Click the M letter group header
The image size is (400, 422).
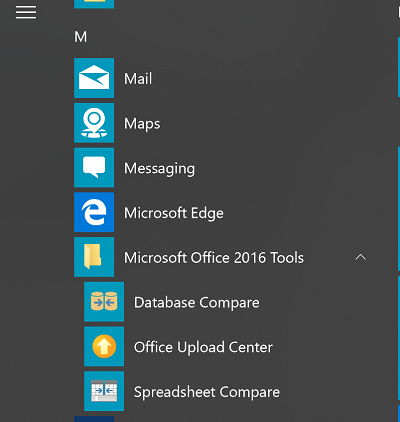coord(81,37)
